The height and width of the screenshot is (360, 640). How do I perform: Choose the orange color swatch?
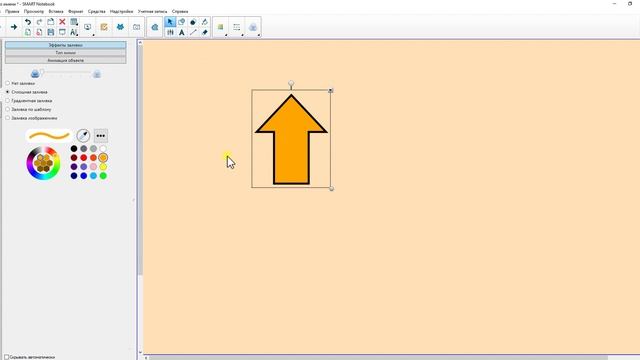click(x=103, y=158)
